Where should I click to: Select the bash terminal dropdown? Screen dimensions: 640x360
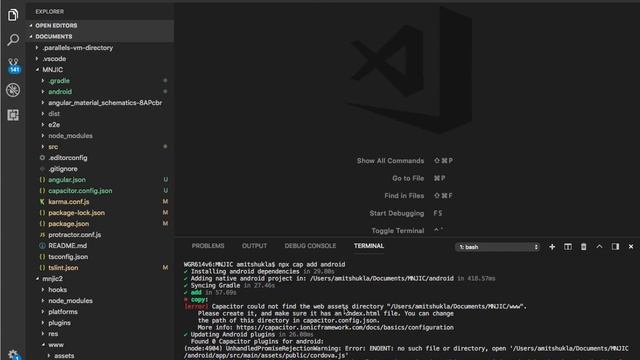tap(498, 247)
